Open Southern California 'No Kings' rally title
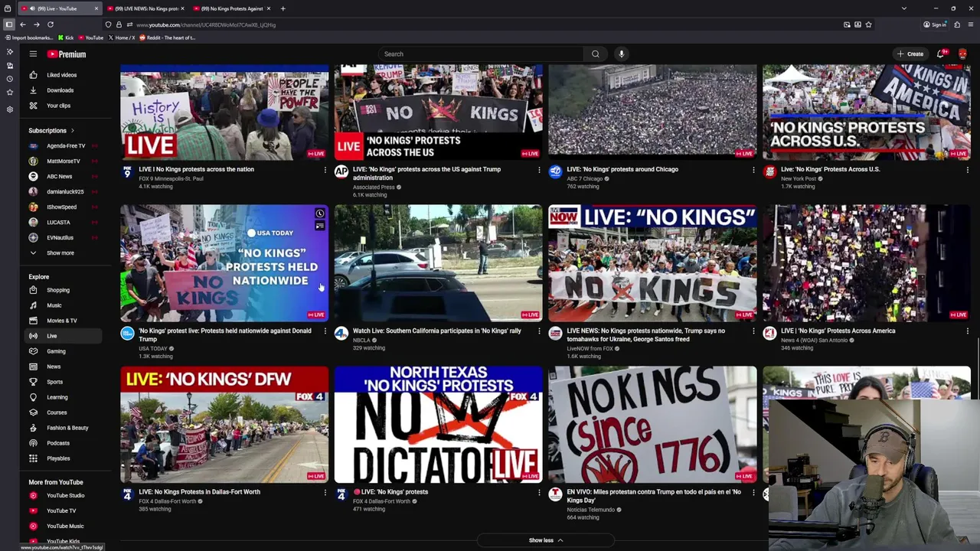Image resolution: width=980 pixels, height=551 pixels. (436, 331)
